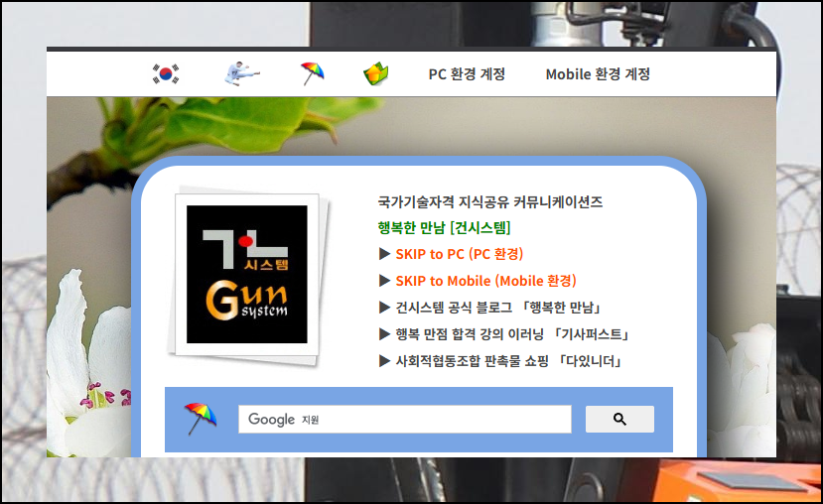The image size is (823, 504).
Task: Click the magnifying glass search button
Action: [619, 419]
